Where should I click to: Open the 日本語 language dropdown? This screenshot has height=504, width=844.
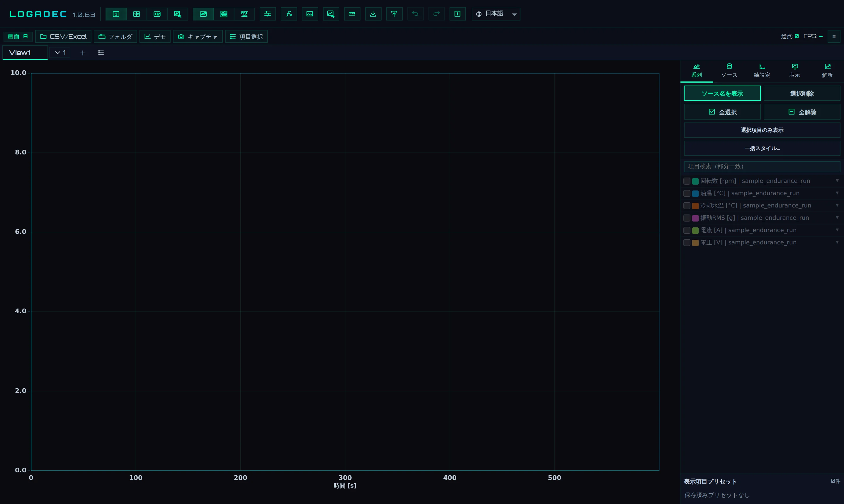coord(496,14)
